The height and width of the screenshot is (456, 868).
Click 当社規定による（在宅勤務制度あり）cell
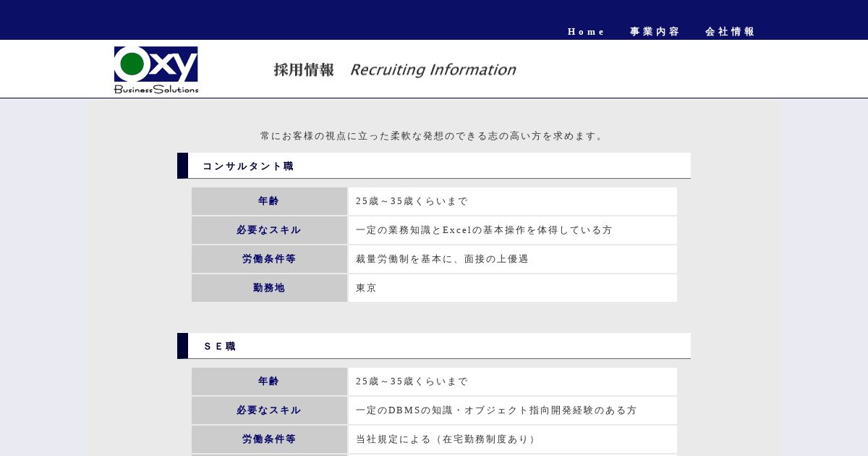click(x=513, y=439)
